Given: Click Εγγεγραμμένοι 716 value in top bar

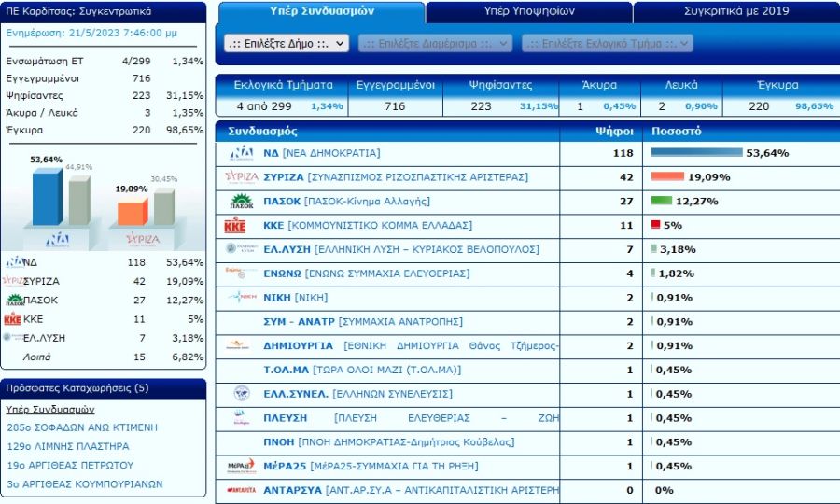Looking at the screenshot, I should tap(395, 106).
